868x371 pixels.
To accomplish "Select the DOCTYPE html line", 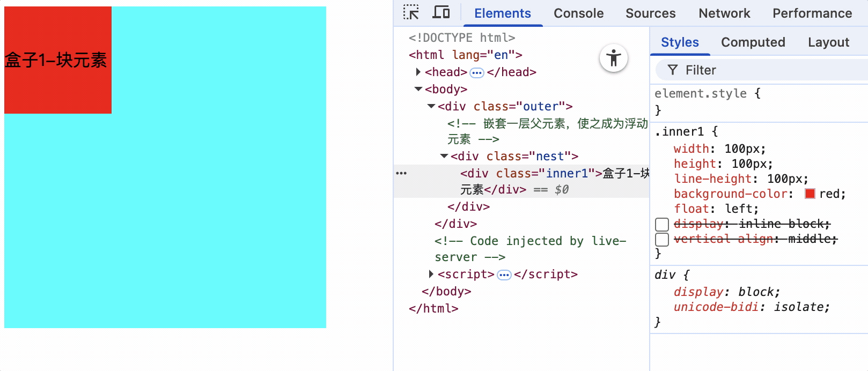I will pos(462,38).
